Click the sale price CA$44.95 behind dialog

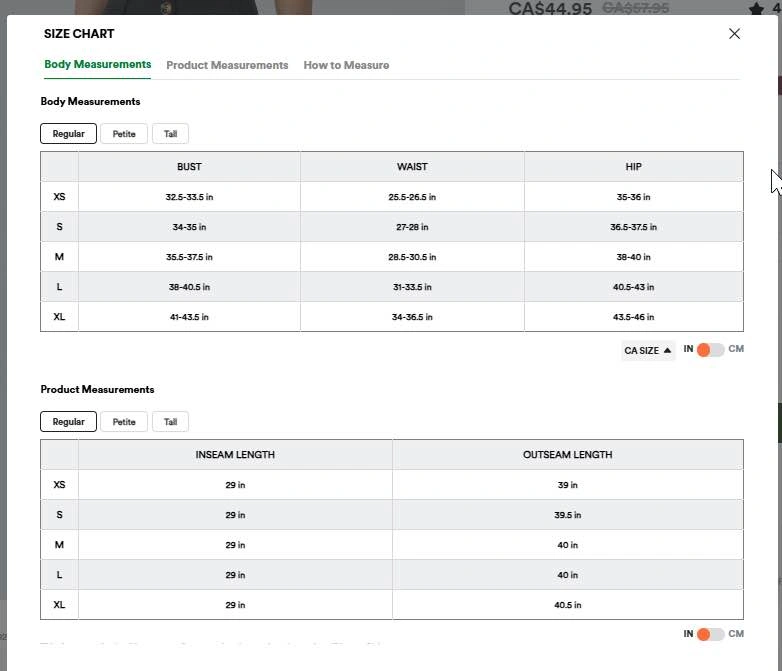(x=550, y=8)
